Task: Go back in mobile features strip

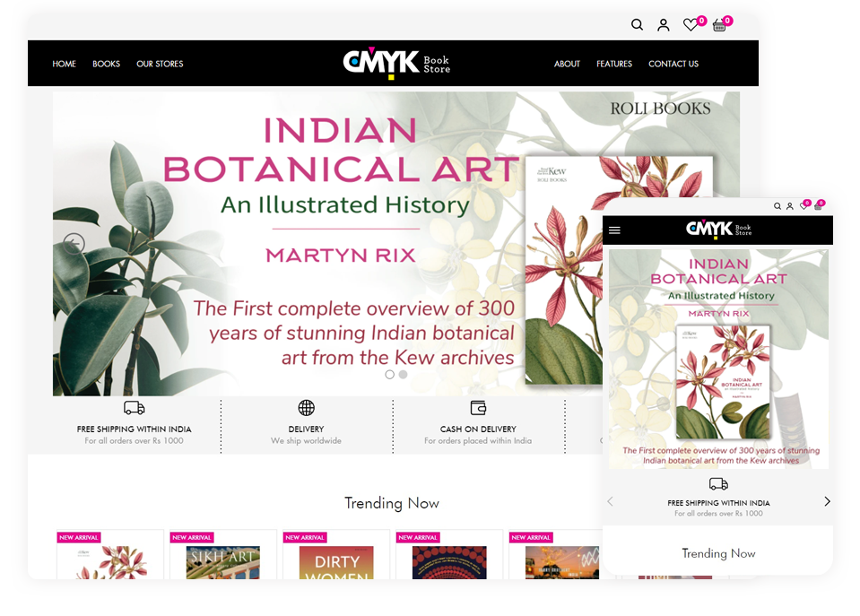Action: pyautogui.click(x=610, y=501)
